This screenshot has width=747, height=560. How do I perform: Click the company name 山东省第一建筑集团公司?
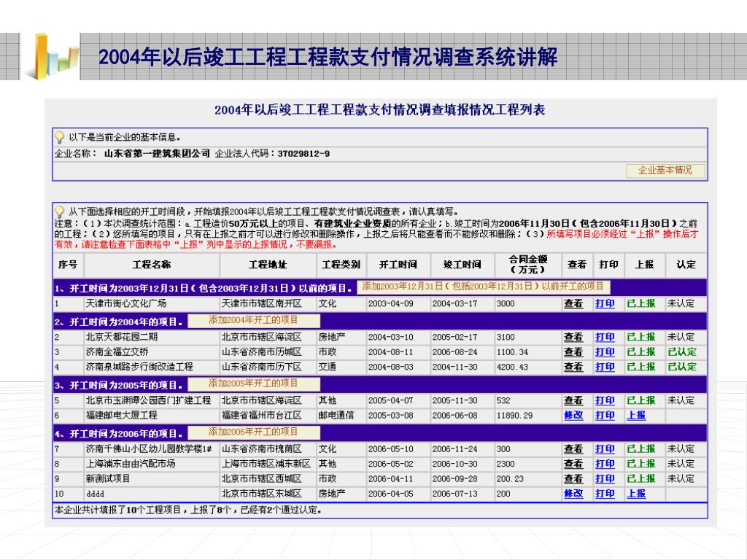click(x=158, y=153)
